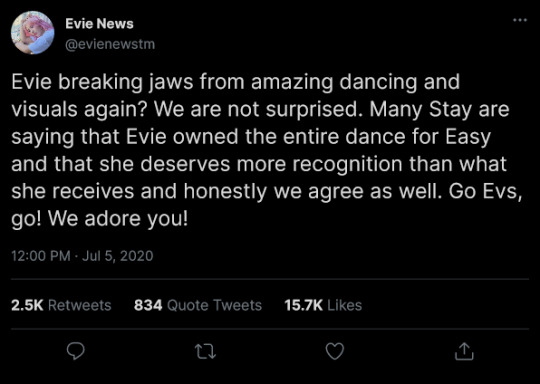Open the share tweet icon
The height and width of the screenshot is (384, 540).
coord(464,351)
